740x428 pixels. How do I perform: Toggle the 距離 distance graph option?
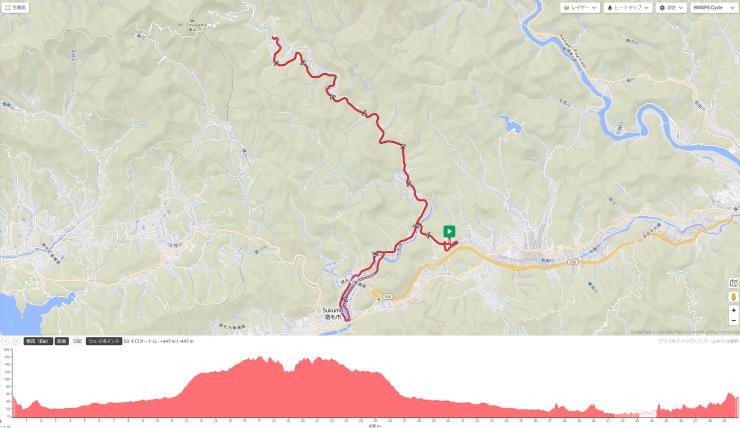pyautogui.click(x=61, y=341)
